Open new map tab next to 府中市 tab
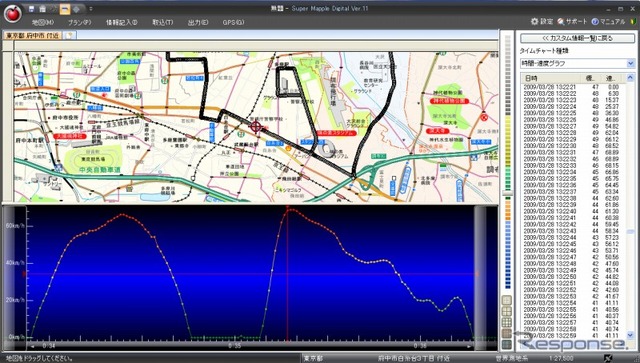This screenshot has width=640, height=363. [x=69, y=36]
